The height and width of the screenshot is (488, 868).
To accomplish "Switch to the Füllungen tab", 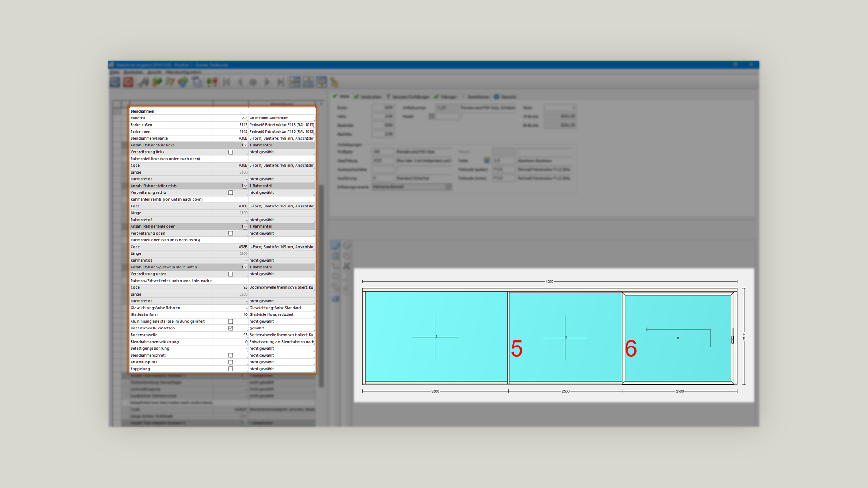I will coord(445,97).
